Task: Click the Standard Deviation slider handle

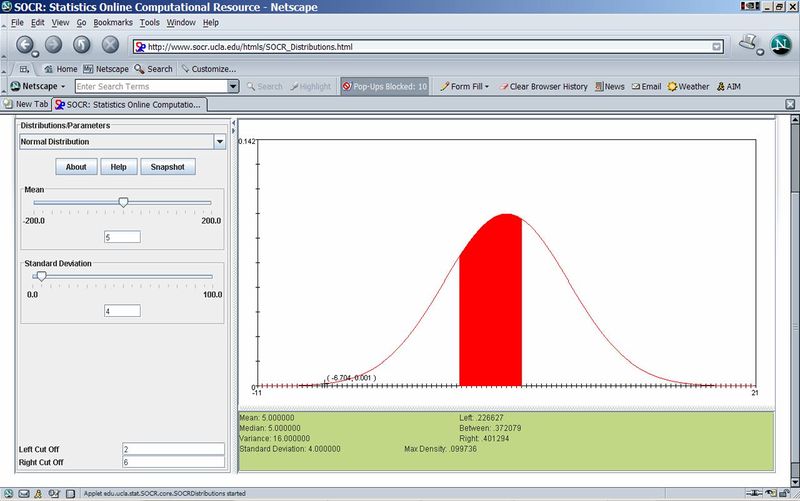Action: pyautogui.click(x=41, y=277)
